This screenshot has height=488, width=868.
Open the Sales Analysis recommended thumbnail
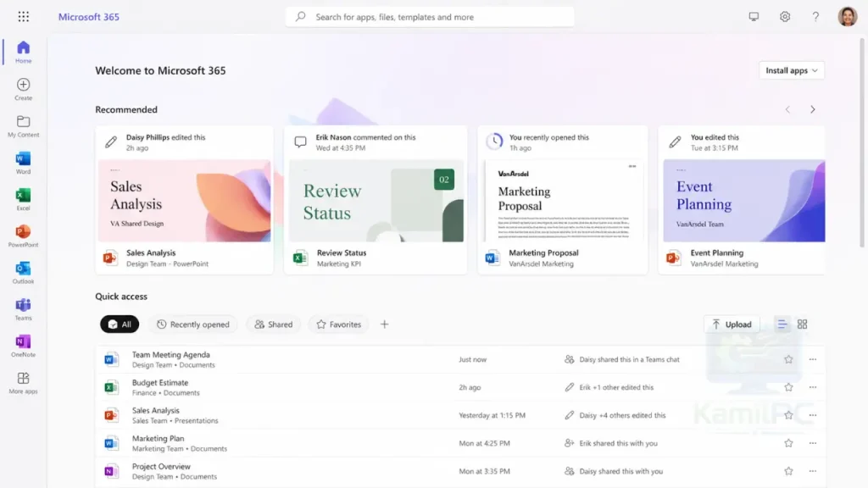tap(184, 200)
